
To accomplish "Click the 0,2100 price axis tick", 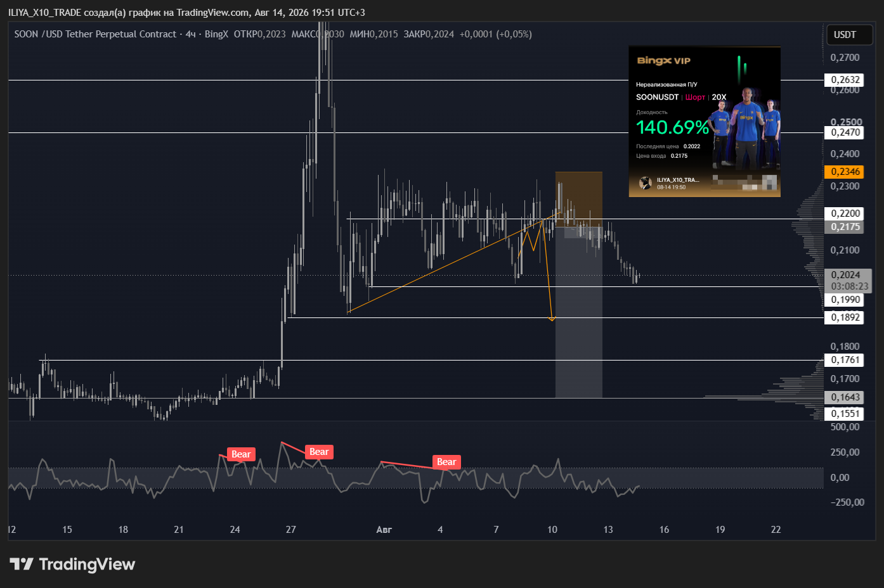I will tap(845, 250).
